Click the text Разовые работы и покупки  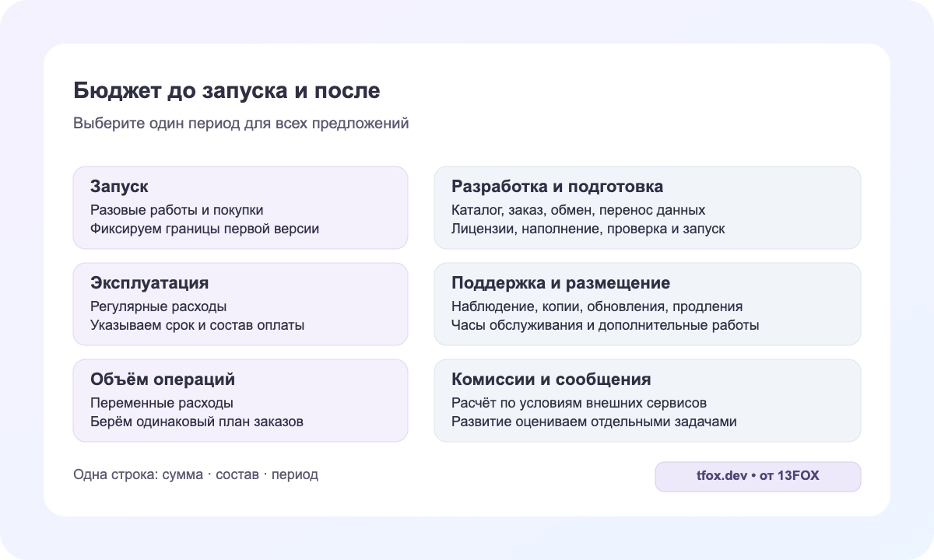click(177, 210)
